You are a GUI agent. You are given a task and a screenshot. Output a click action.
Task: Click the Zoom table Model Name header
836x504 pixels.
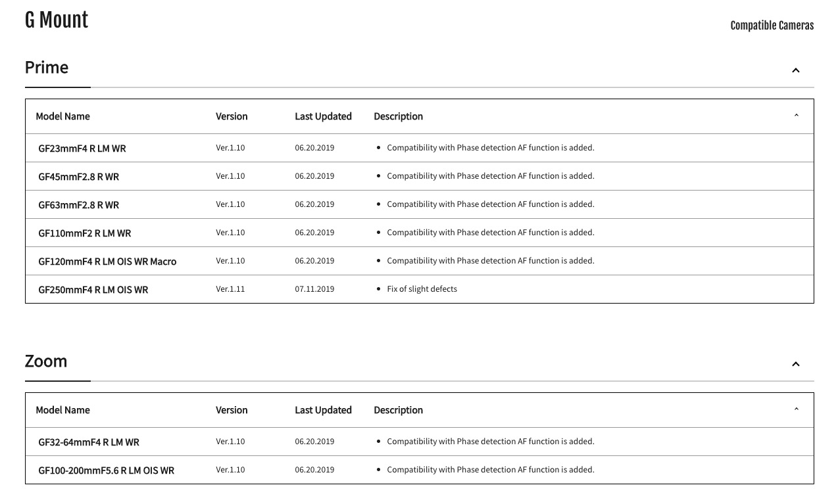pyautogui.click(x=62, y=410)
